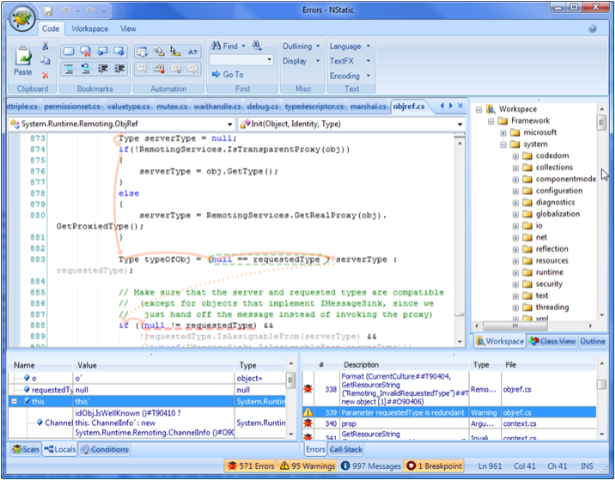This screenshot has width=615, height=480.
Task: Toggle the 1 Breakpoint filter in status bar
Action: tap(434, 466)
